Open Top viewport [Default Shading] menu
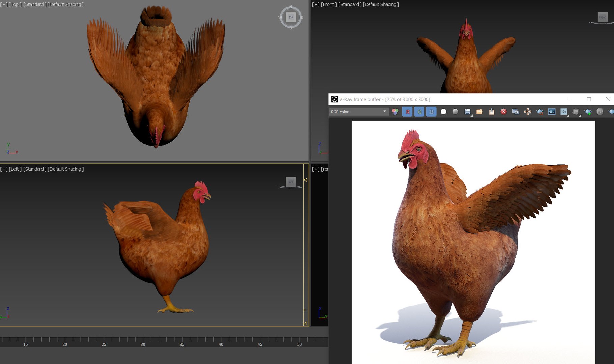 (x=66, y=4)
